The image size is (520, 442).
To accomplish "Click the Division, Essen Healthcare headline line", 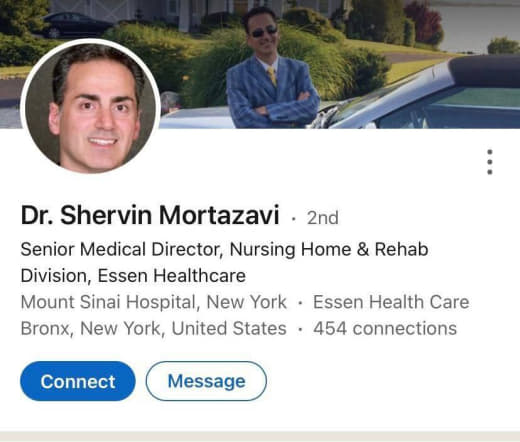I will click(133, 276).
